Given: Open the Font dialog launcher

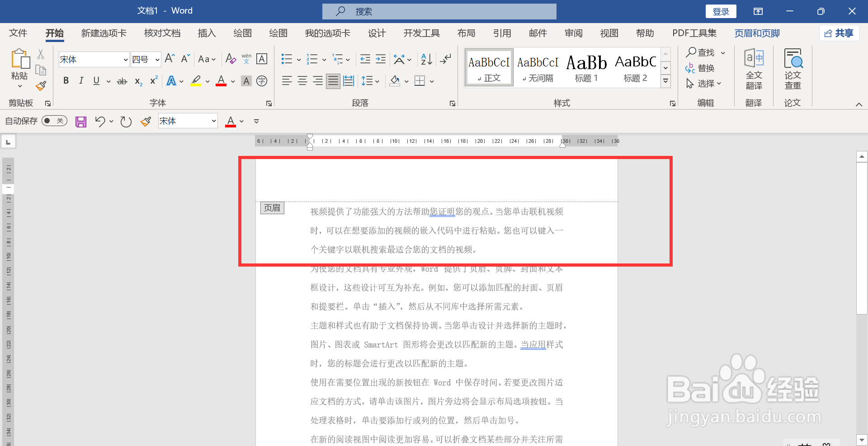Looking at the screenshot, I should click(x=269, y=103).
